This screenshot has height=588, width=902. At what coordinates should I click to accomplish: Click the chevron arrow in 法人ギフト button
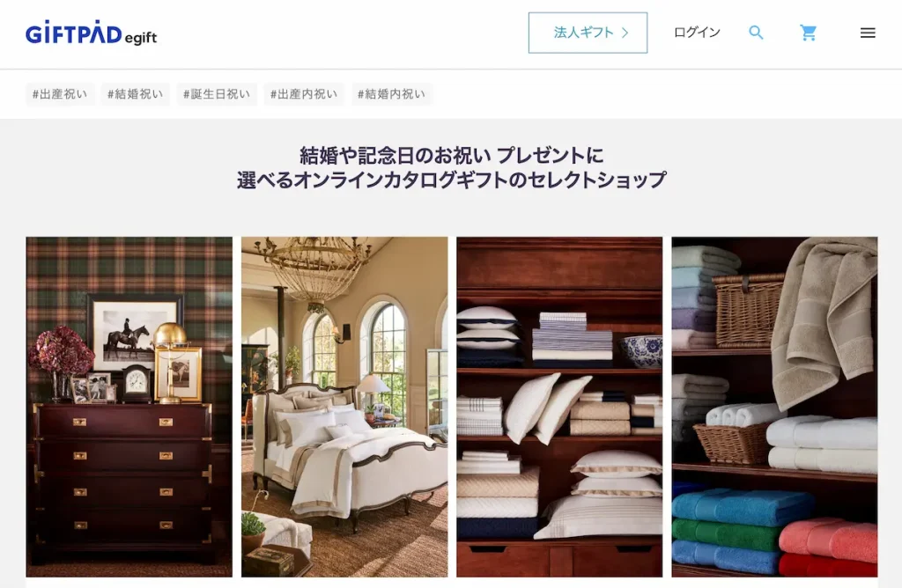625,33
